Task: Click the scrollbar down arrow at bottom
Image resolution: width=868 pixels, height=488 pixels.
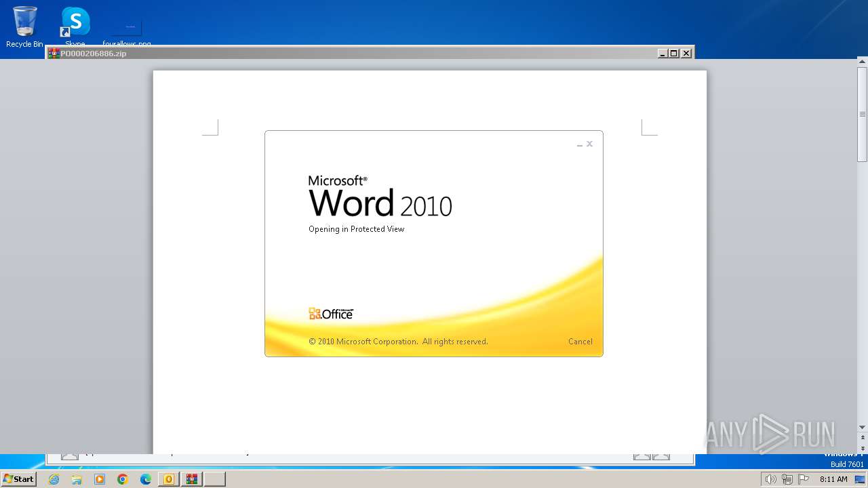Action: pyautogui.click(x=863, y=428)
